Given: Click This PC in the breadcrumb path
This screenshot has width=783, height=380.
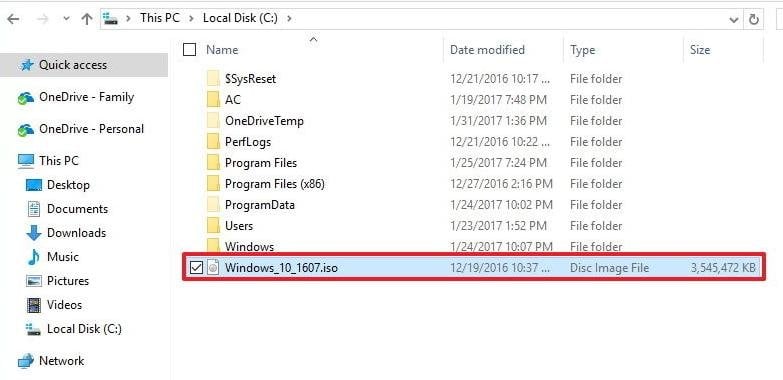Looking at the screenshot, I should click(160, 18).
